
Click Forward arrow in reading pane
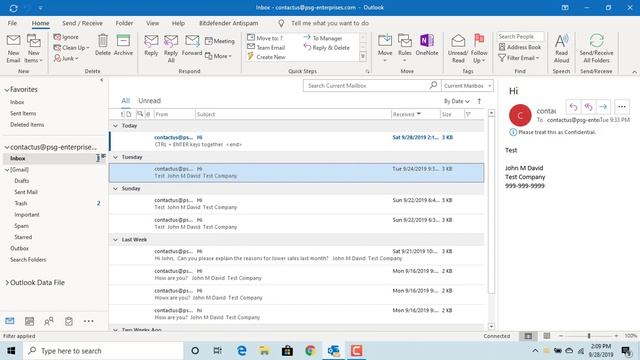click(x=603, y=107)
